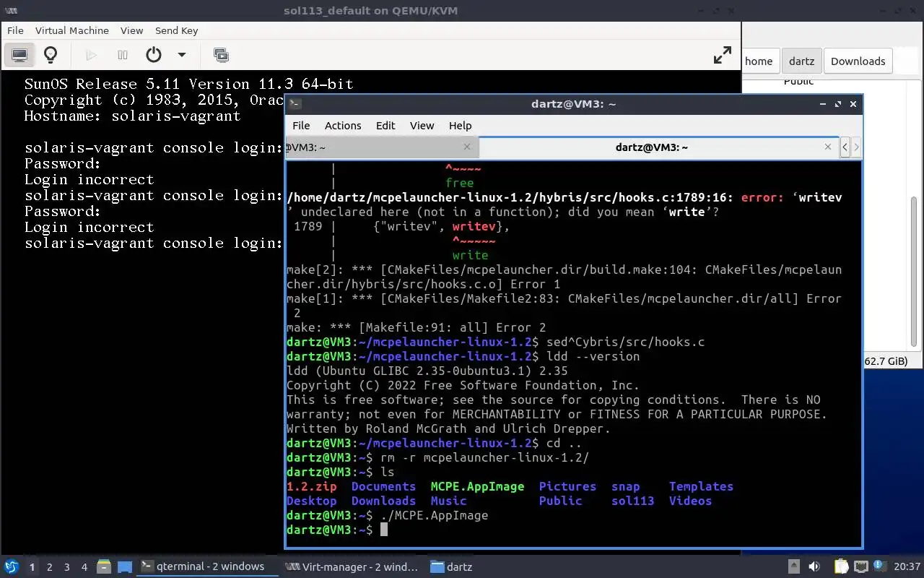Open the qterminal View menu
Image resolution: width=924 pixels, height=578 pixels.
[422, 125]
